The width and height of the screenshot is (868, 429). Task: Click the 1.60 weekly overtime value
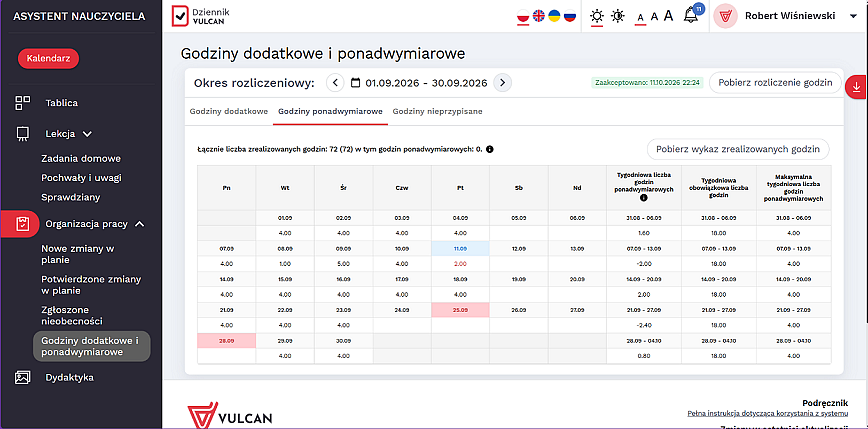pyautogui.click(x=643, y=233)
